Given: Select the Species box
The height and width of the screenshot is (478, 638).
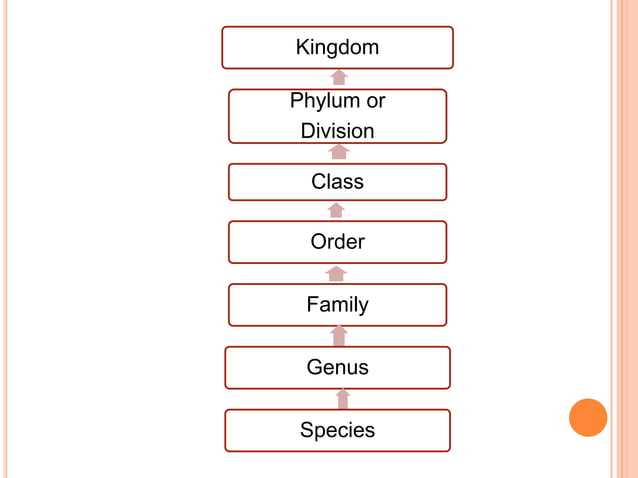Looking at the screenshot, I should coord(337,430).
